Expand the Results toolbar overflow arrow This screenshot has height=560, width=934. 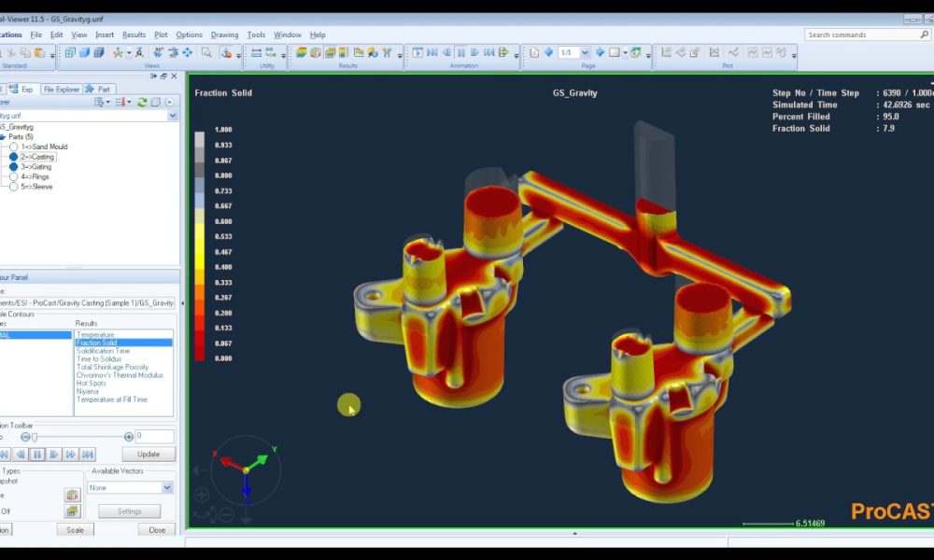(x=400, y=55)
